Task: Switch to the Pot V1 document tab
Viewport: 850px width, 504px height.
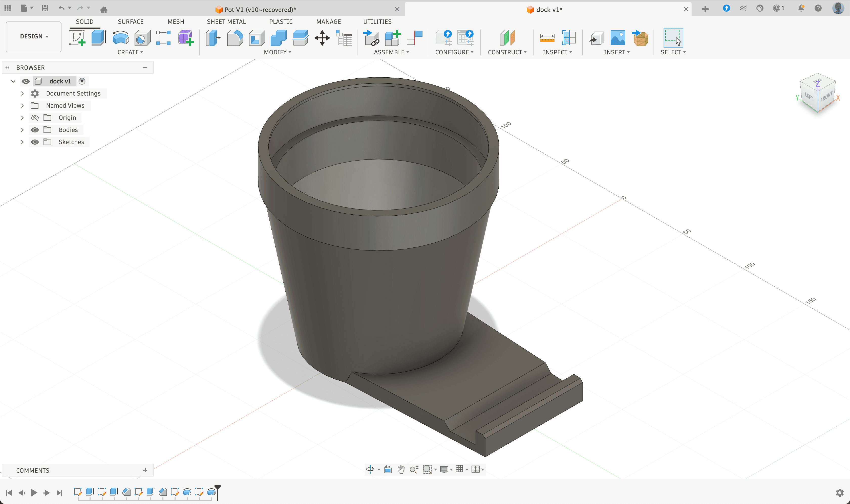Action: click(x=260, y=10)
